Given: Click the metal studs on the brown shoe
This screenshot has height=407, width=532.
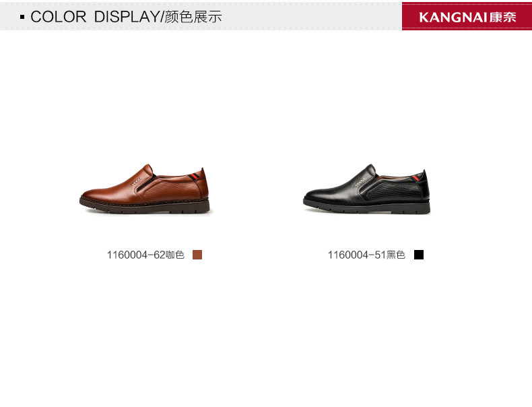Looking at the screenshot, I should (x=137, y=181).
